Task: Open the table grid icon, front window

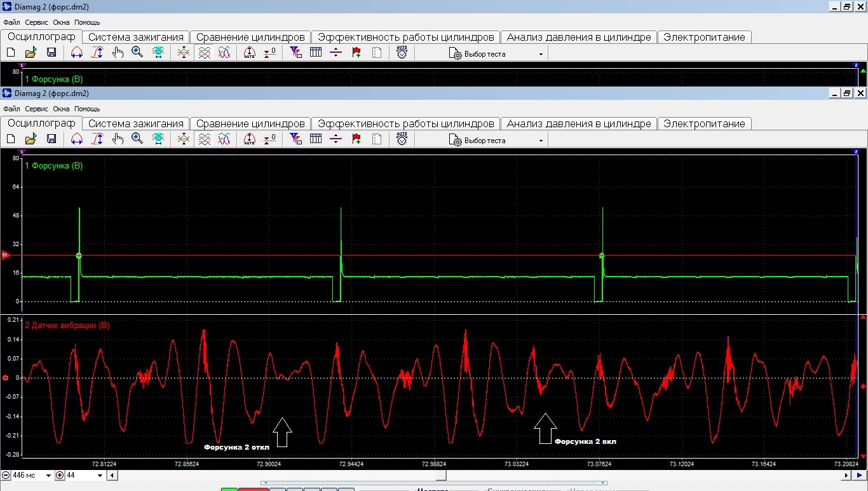Action: tap(316, 139)
